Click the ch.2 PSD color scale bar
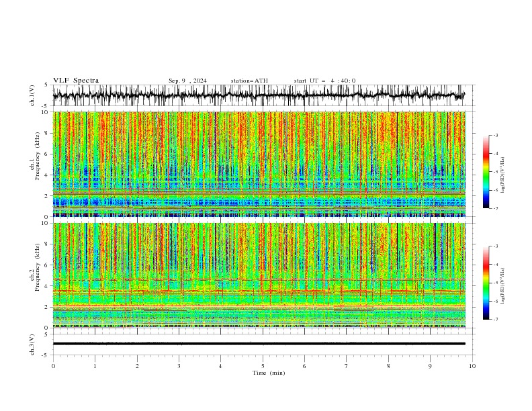The width and height of the screenshot is (532, 411). coord(486,283)
